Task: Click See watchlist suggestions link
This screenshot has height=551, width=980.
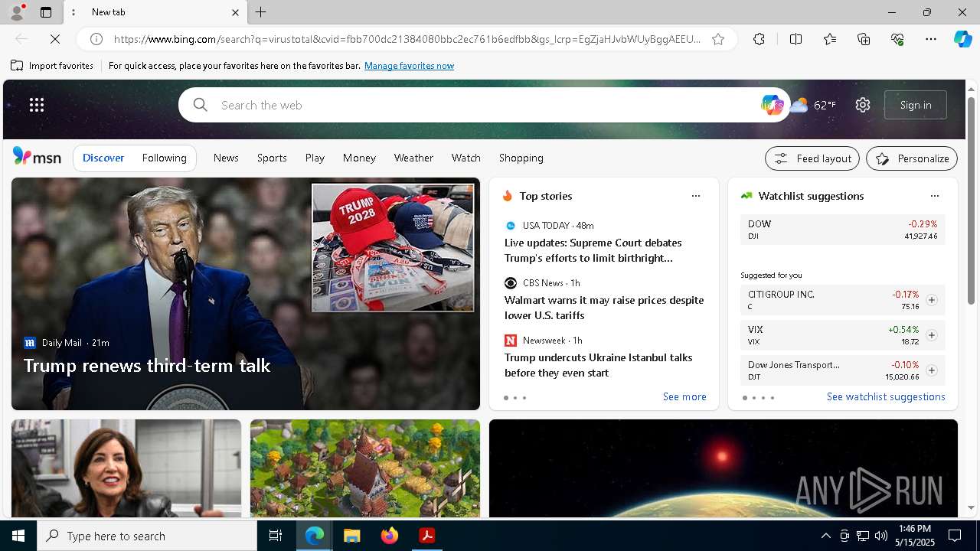Action: [886, 396]
